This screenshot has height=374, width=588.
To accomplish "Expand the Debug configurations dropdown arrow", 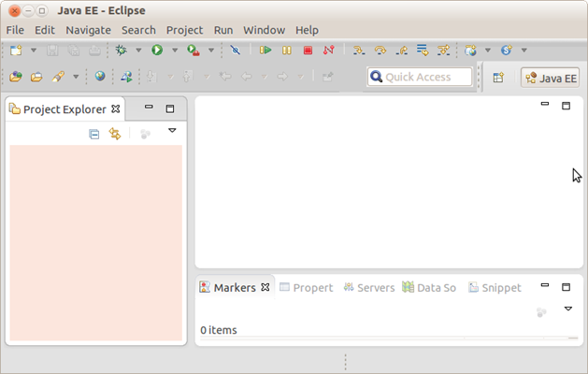I will pyautogui.click(x=138, y=50).
